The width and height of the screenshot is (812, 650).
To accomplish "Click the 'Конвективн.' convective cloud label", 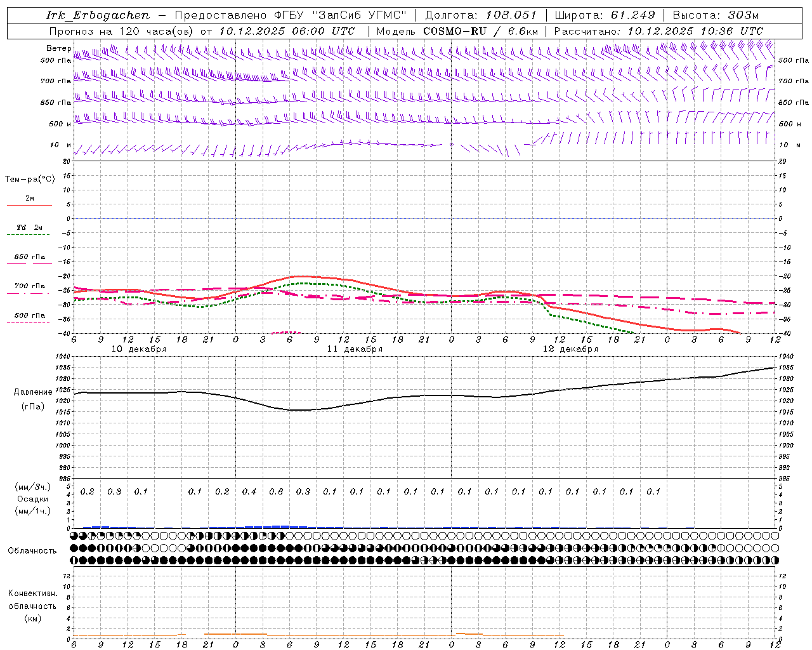I will pyautogui.click(x=32, y=594).
